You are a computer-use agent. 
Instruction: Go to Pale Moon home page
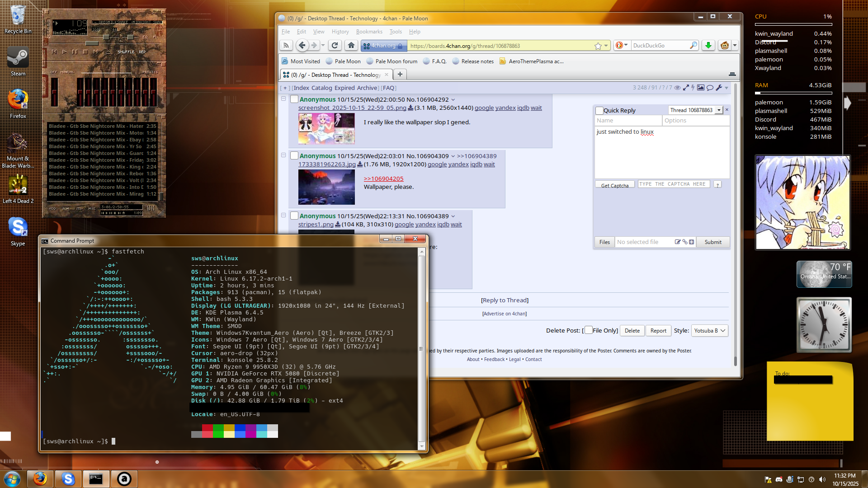(x=351, y=45)
